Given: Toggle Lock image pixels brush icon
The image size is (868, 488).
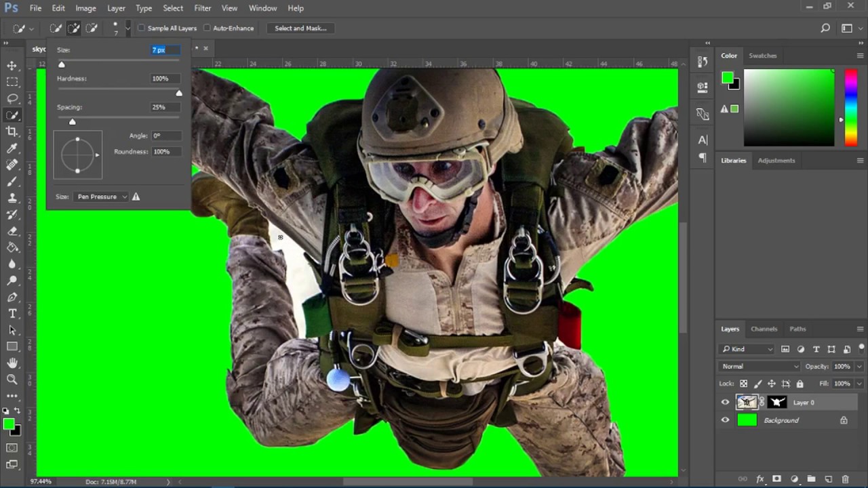Looking at the screenshot, I should click(757, 384).
